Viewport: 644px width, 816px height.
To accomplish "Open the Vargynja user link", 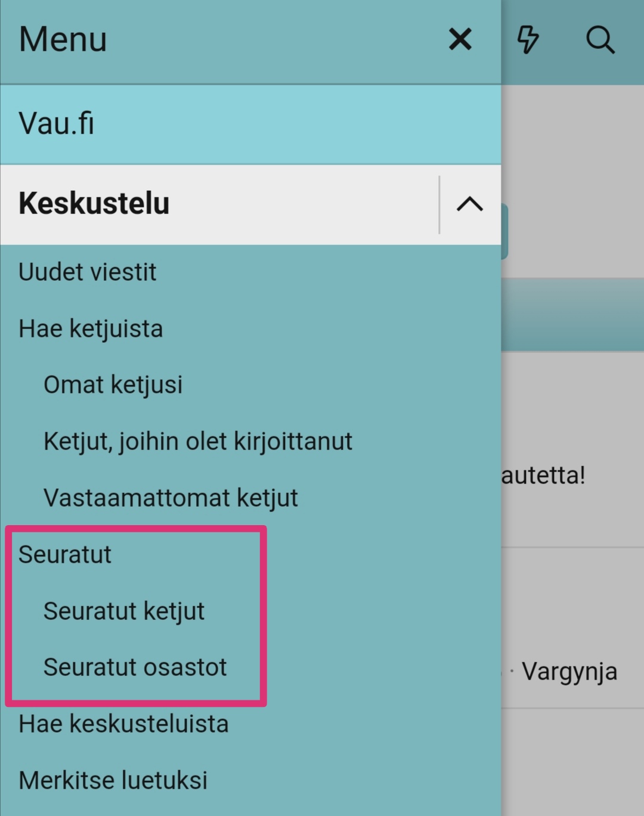I will (x=570, y=672).
